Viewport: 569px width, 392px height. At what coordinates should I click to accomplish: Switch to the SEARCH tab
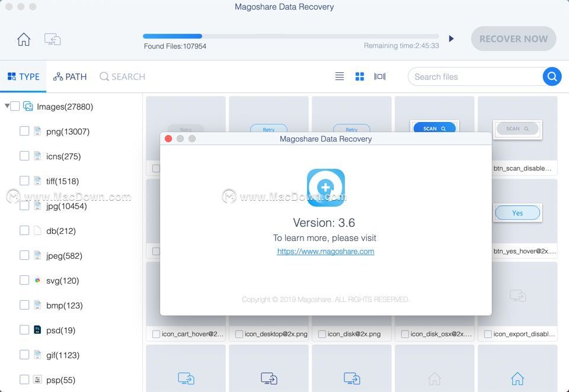coord(122,76)
